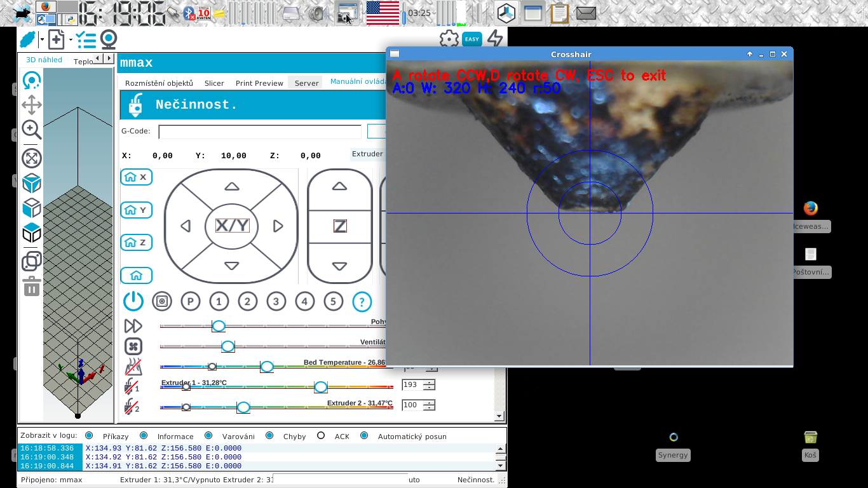Toggle Příkazy log filter
The image size is (868, 488).
click(x=89, y=436)
